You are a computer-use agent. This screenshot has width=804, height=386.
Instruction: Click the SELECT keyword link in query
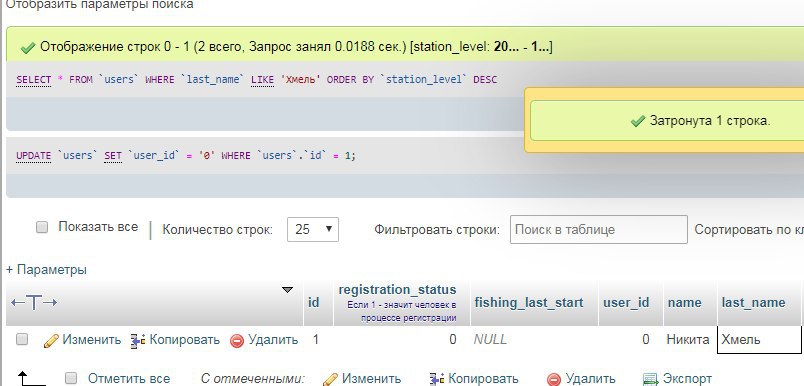34,79
